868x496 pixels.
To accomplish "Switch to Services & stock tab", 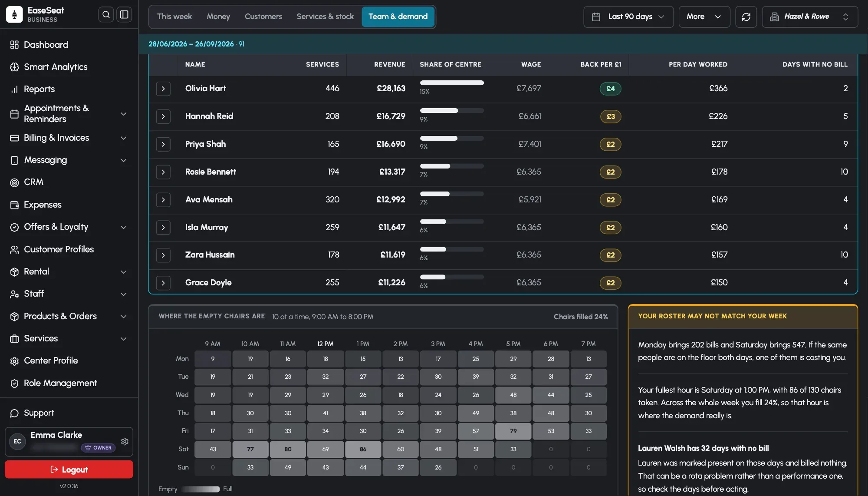I will pyautogui.click(x=325, y=17).
